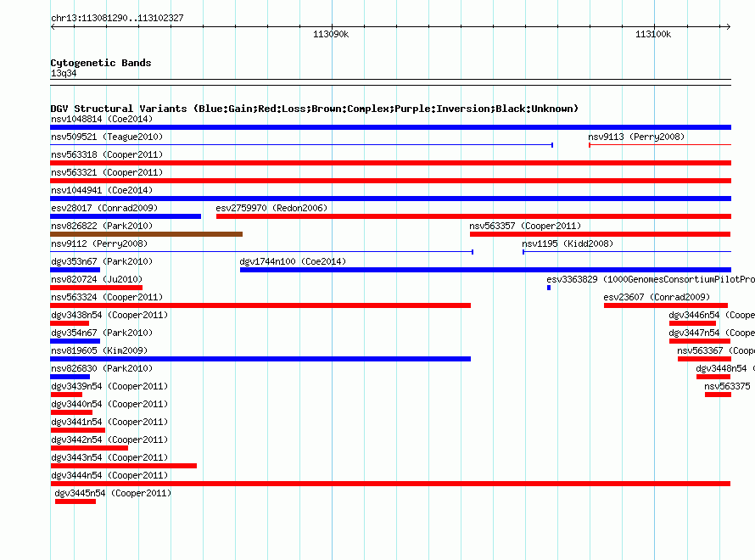Open the nsv563375 variant label
The width and height of the screenshot is (755, 560).
727,386
